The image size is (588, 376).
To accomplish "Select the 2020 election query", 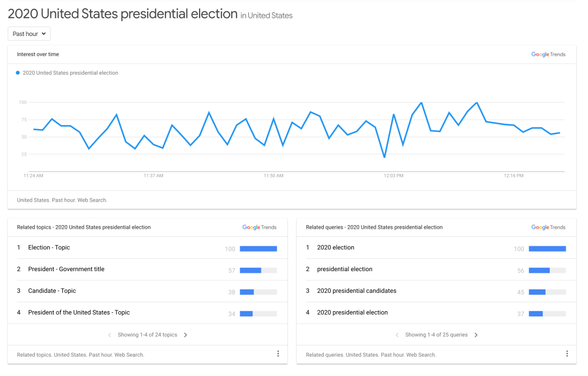I will coord(335,248).
